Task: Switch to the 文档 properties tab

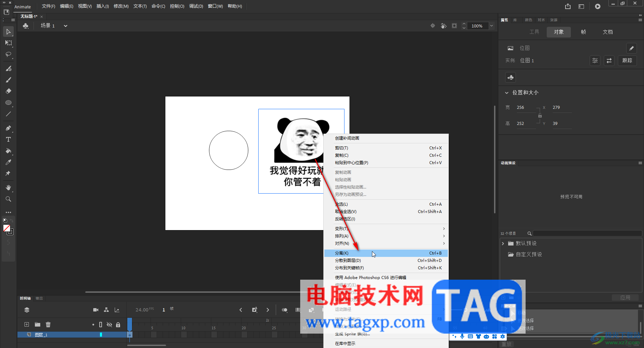Action: [608, 32]
